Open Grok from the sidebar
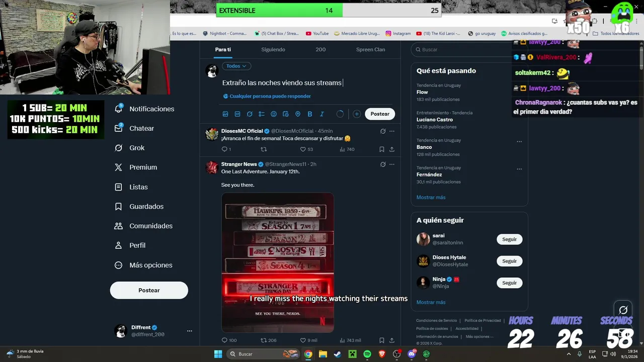The height and width of the screenshot is (362, 644). pyautogui.click(x=130, y=148)
